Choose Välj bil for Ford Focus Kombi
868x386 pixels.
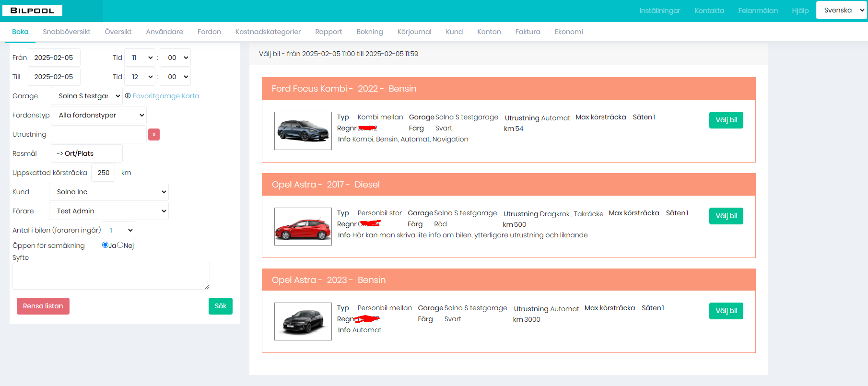click(x=726, y=120)
